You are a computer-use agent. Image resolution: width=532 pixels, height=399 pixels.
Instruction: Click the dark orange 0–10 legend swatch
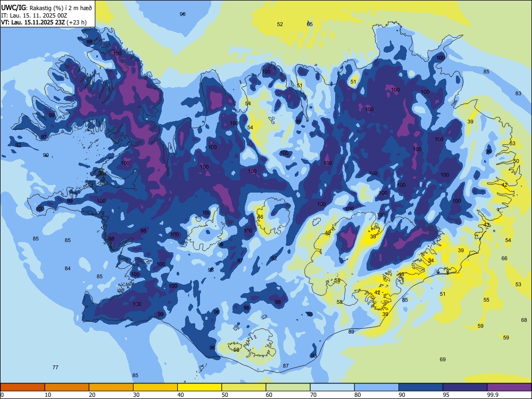[x=22, y=387]
